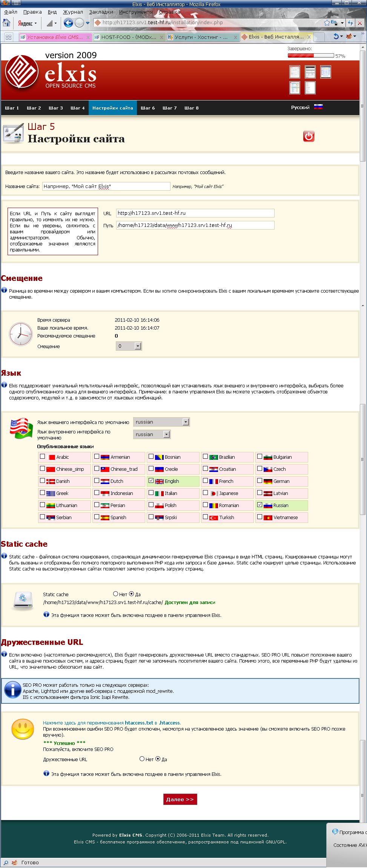
Task: Go to Шаг 4 in the step bar
Action: 78,108
